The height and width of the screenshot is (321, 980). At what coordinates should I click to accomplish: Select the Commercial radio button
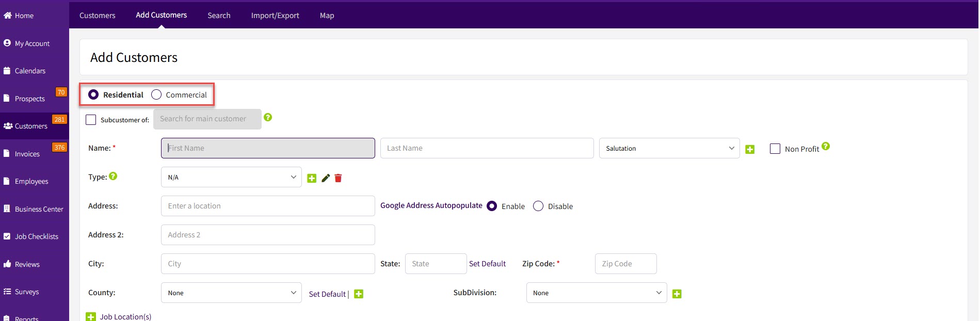[x=156, y=94]
